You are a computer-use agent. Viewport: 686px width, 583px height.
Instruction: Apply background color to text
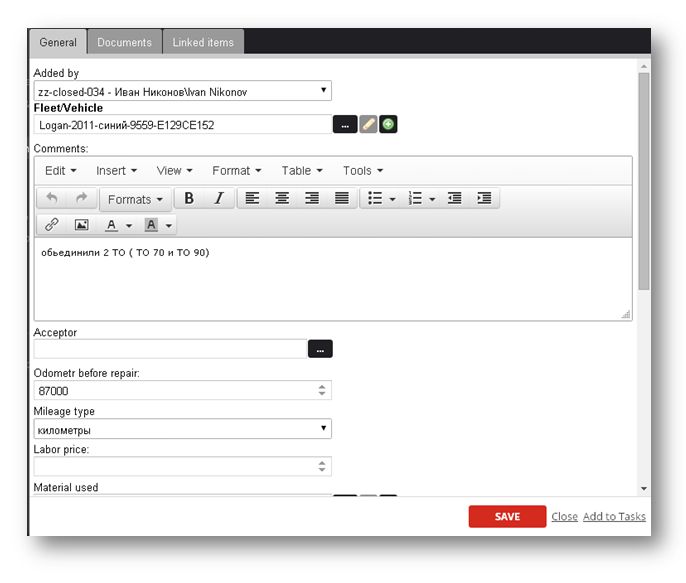tap(151, 225)
